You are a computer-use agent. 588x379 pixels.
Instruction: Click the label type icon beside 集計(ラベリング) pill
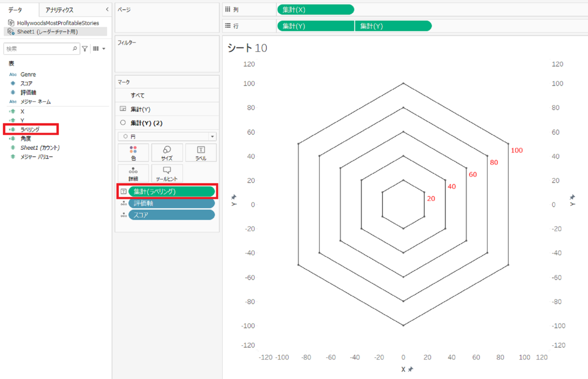(x=124, y=191)
